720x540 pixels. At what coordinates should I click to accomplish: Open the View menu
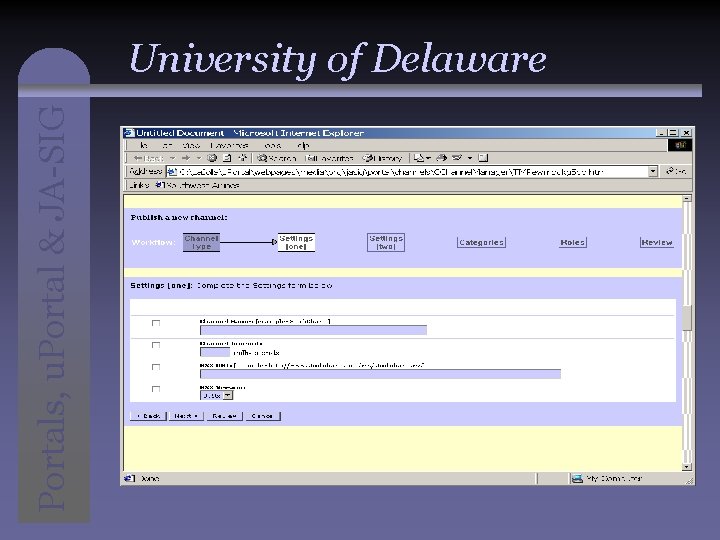(191, 145)
